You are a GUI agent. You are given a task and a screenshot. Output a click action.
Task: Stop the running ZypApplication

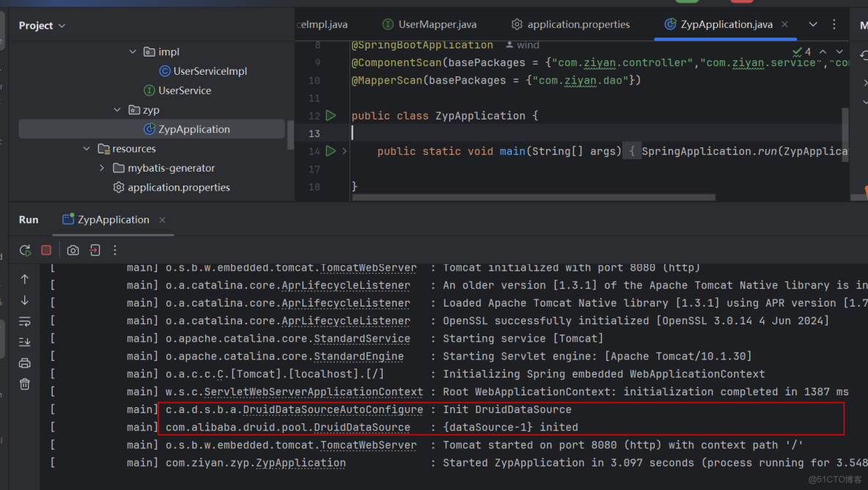click(x=45, y=249)
